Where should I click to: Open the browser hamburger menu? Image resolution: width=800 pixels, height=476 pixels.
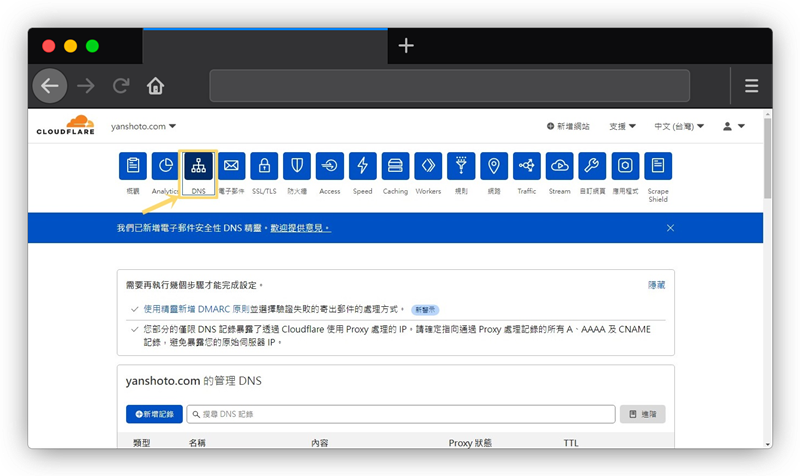[752, 86]
